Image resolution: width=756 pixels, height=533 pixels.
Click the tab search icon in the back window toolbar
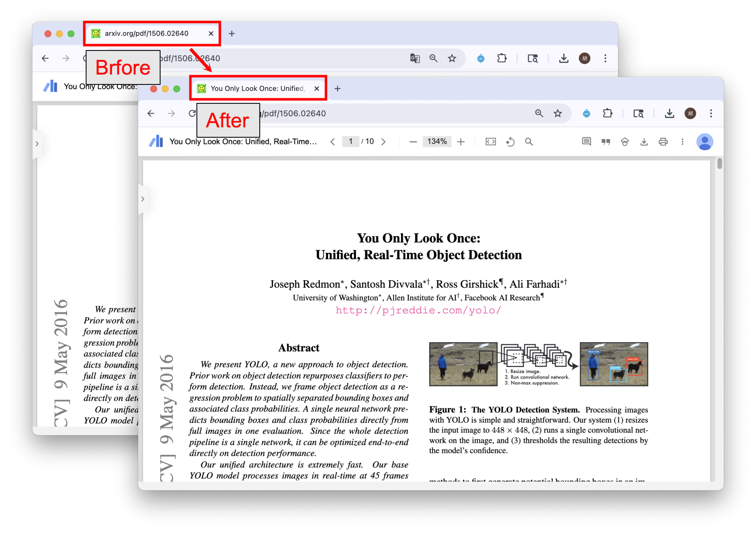pos(532,59)
